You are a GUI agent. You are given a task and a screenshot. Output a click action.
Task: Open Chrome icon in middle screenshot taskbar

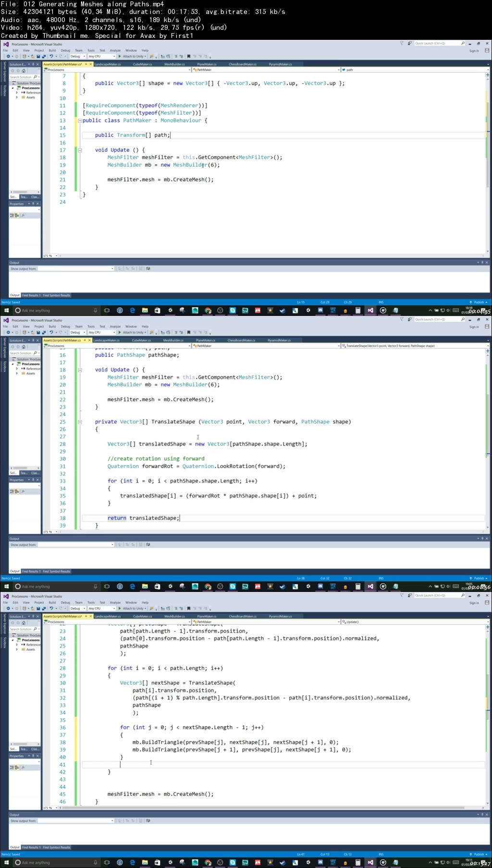point(208,587)
